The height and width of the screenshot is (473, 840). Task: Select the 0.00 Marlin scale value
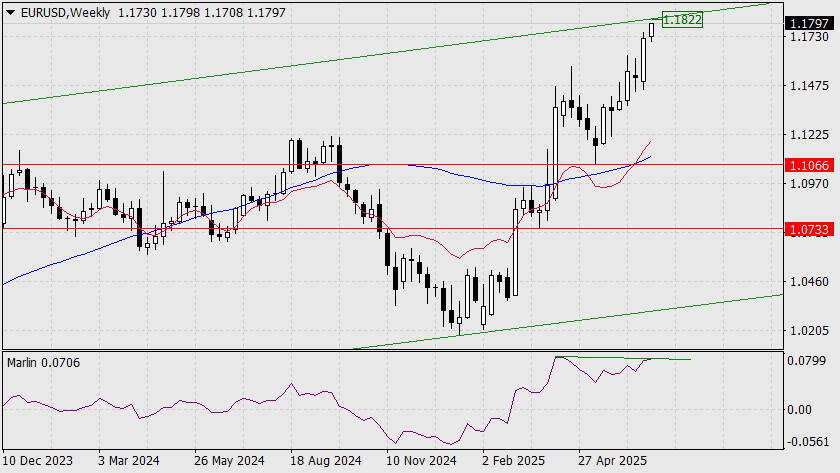coord(801,410)
